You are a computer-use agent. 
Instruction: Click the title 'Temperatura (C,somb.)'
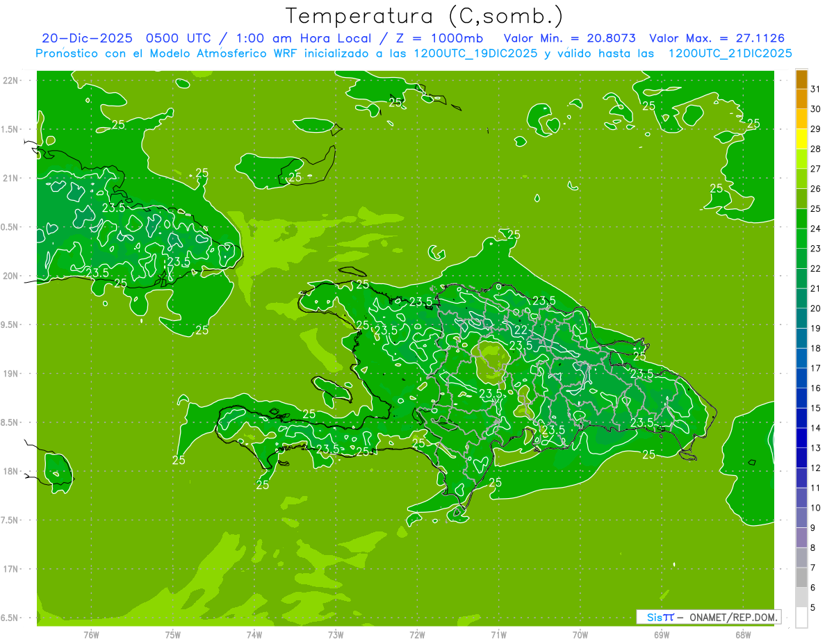425,15
